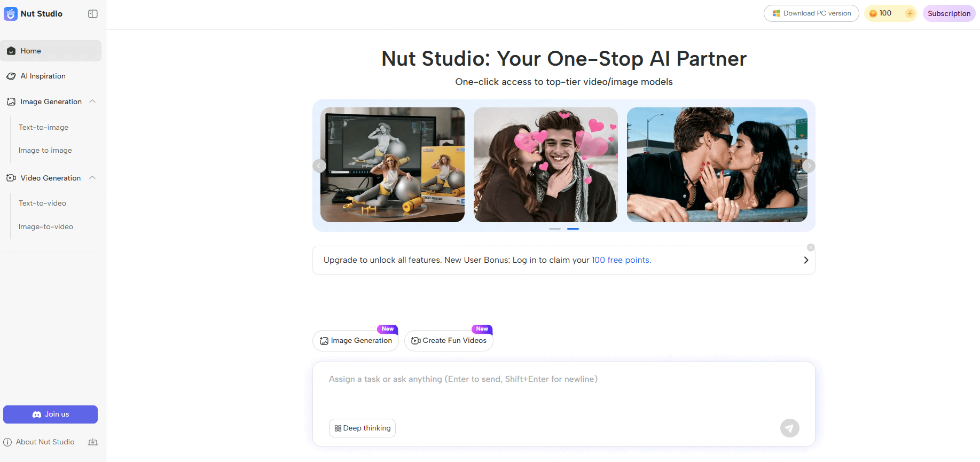Screen dimensions: 980x462
Task: Collapse the Video Generation chevron
Action: (92, 178)
